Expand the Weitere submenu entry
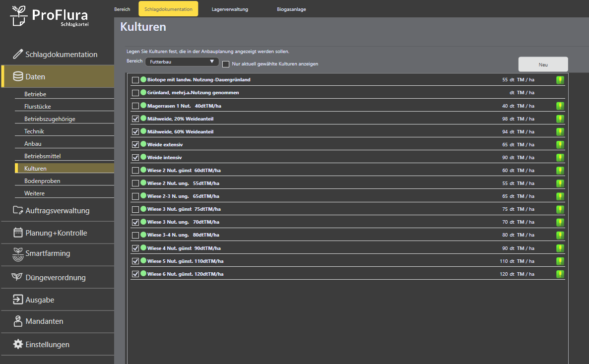This screenshot has height=364, width=589. click(x=34, y=193)
